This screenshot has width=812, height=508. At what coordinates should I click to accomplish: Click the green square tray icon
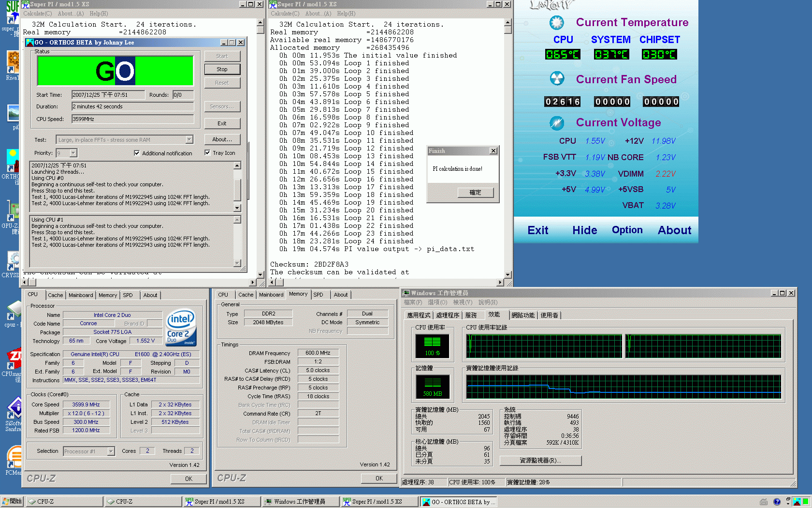[806, 502]
